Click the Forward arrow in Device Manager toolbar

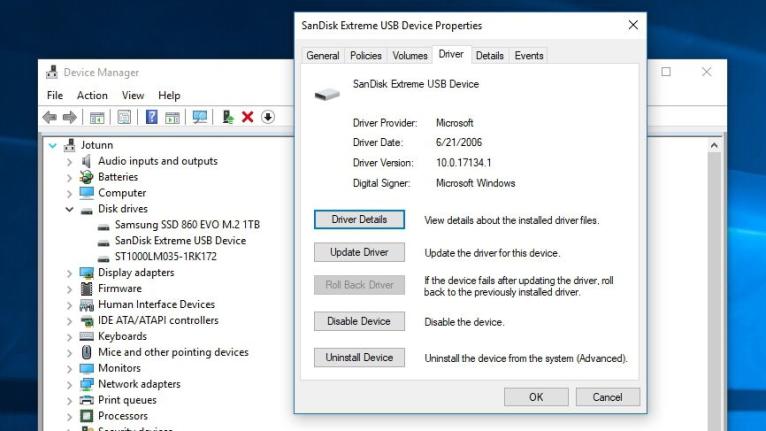click(70, 117)
